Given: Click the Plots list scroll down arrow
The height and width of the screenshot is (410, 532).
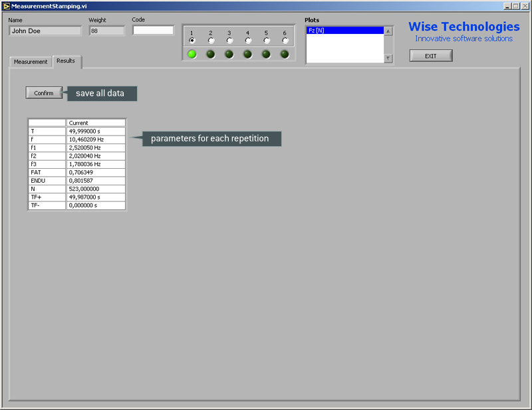Looking at the screenshot, I should tap(388, 58).
